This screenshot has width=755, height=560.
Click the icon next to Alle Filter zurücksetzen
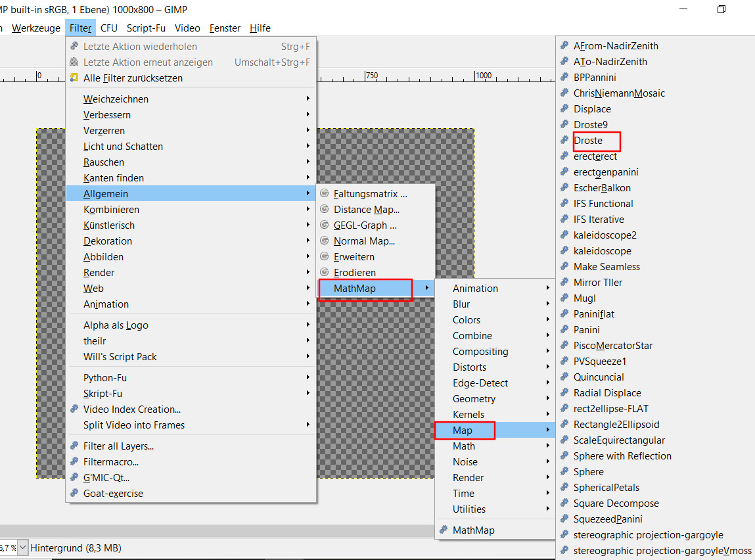tap(74, 78)
